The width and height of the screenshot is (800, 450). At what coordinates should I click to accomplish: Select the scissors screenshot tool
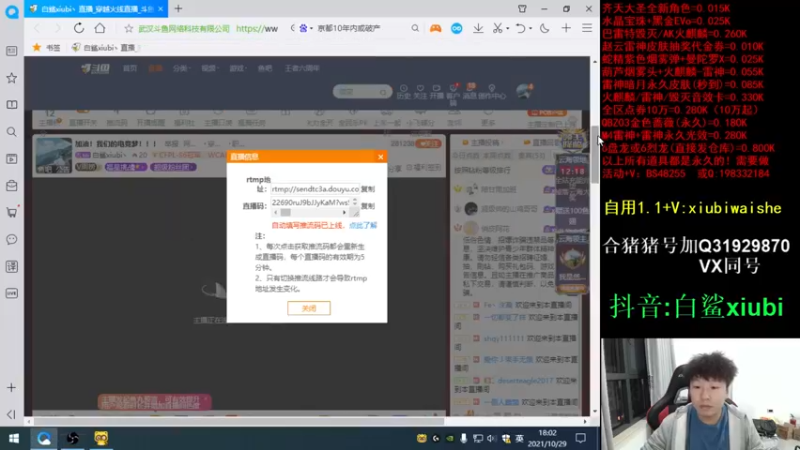(497, 29)
